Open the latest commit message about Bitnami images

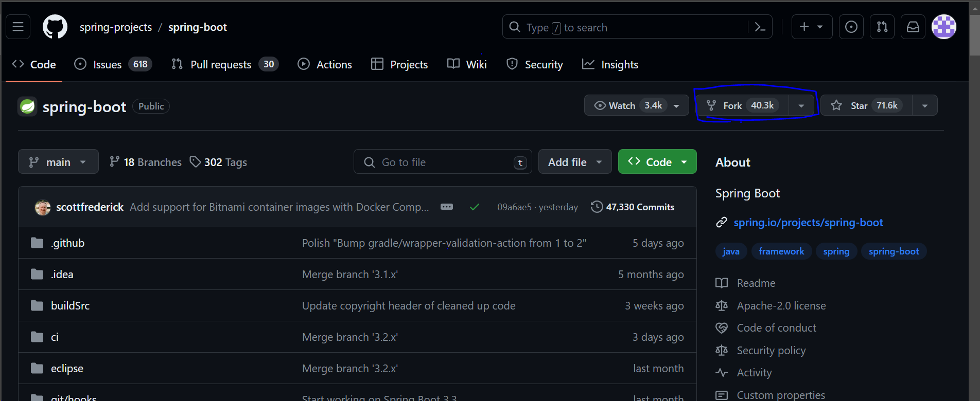click(x=279, y=207)
